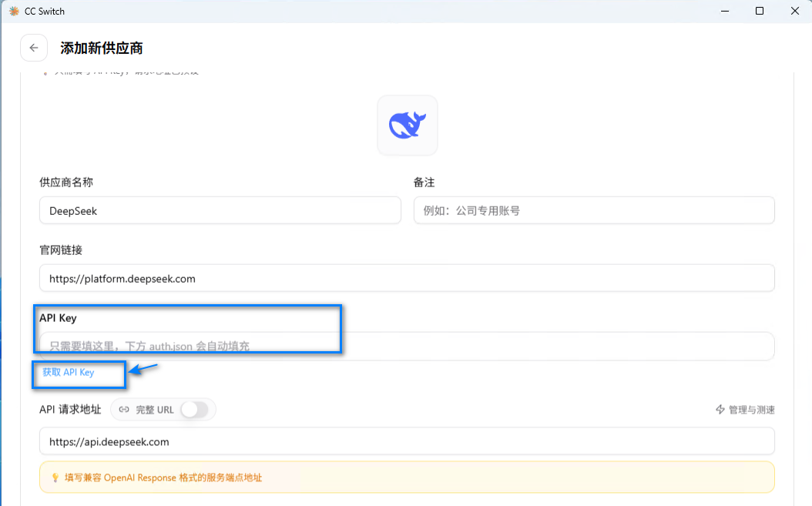812x506 pixels.
Task: Click the CC Switch app icon in title bar
Action: pyautogui.click(x=14, y=11)
